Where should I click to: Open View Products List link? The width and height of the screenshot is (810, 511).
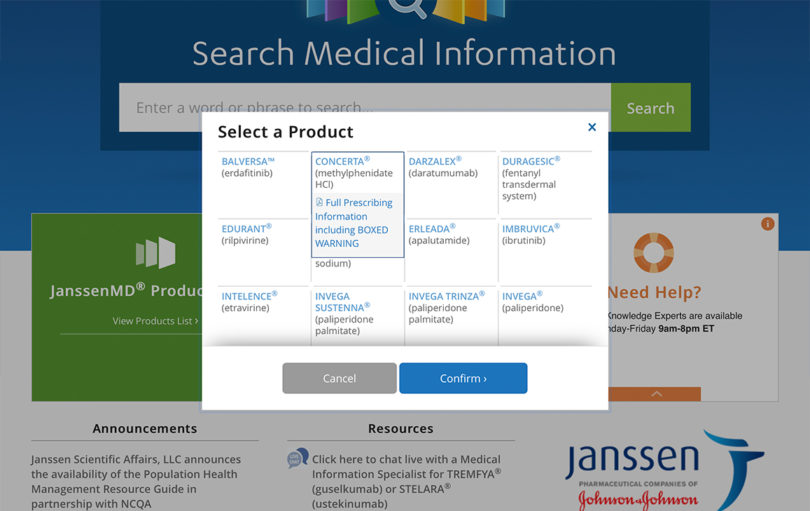click(x=155, y=321)
